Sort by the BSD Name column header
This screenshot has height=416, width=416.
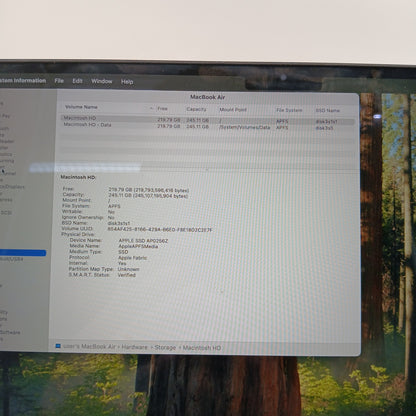pos(328,110)
